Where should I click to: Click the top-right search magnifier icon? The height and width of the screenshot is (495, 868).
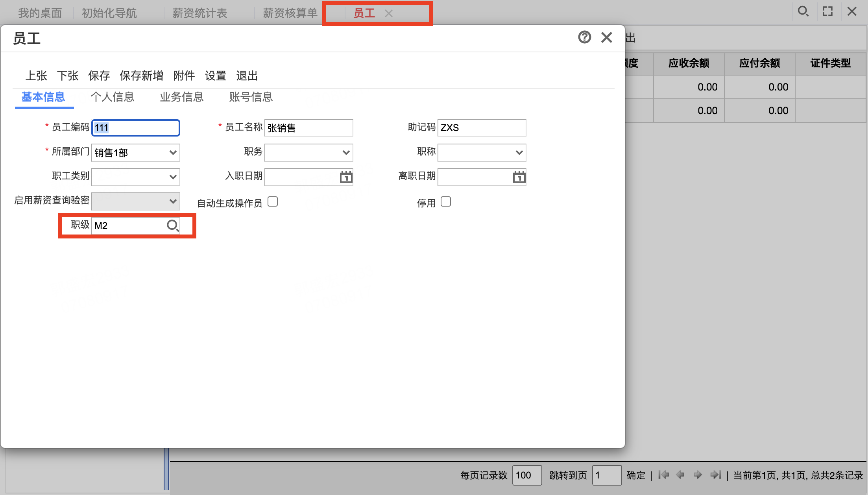tap(803, 11)
